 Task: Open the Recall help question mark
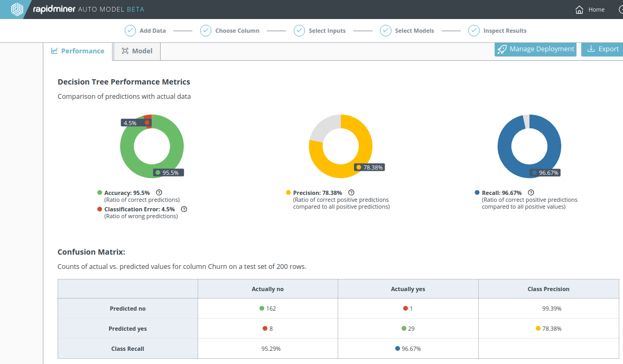(531, 193)
